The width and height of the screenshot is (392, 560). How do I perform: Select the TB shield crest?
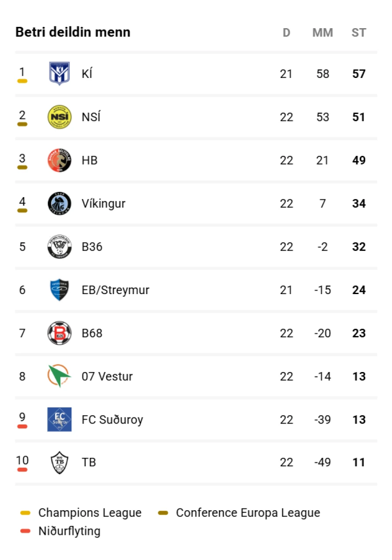pos(59,463)
